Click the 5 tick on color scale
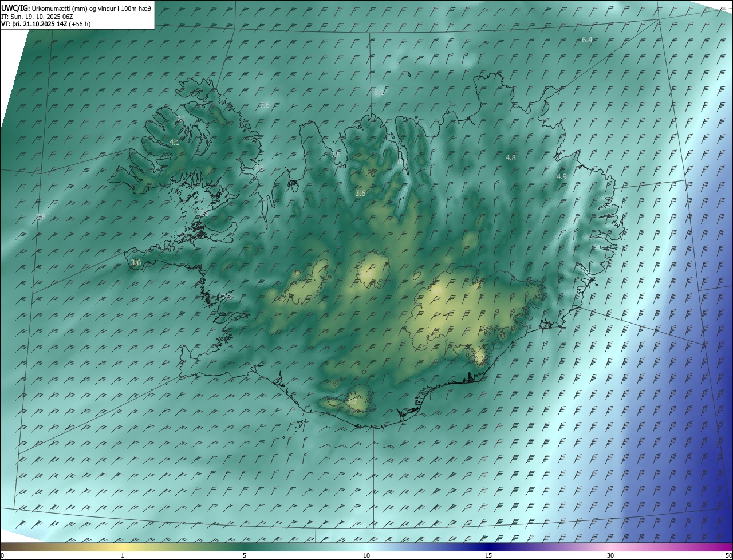Screen dimensions: 733x560 245,556
